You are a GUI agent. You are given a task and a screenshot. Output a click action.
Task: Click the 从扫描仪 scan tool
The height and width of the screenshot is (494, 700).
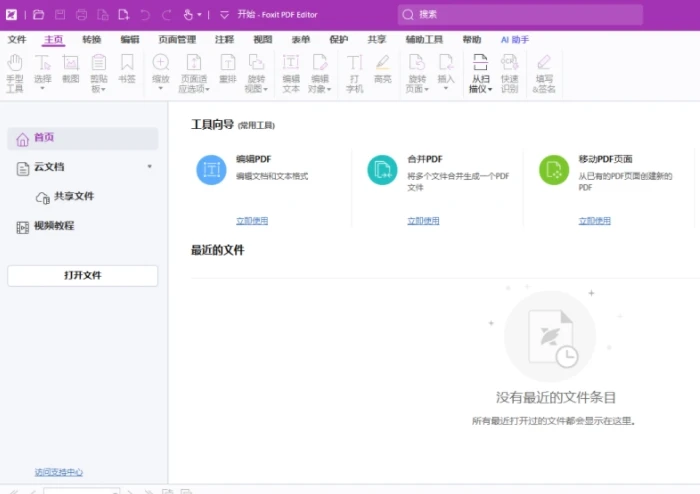tap(480, 74)
